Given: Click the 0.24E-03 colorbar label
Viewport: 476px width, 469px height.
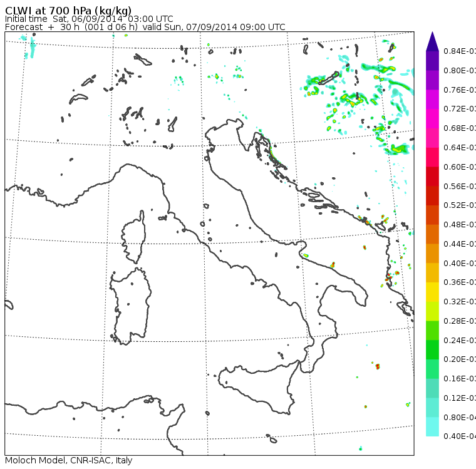Looking at the screenshot, I should coord(460,340).
